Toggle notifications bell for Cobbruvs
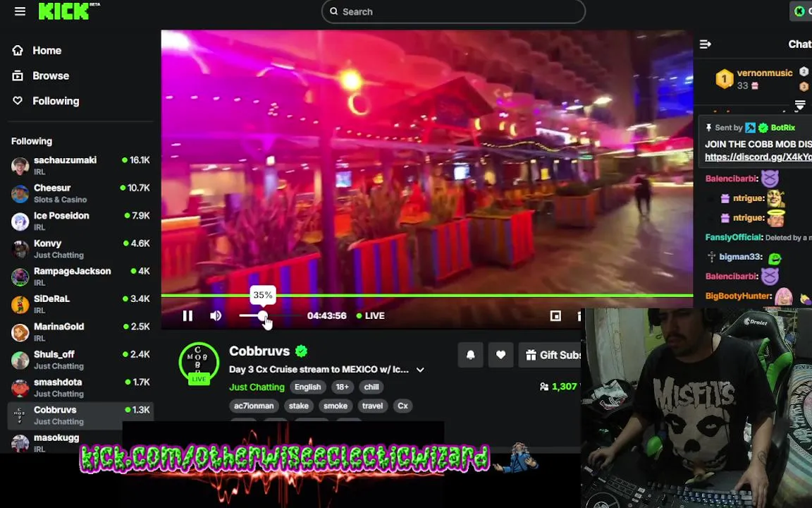This screenshot has height=508, width=812. coord(470,355)
